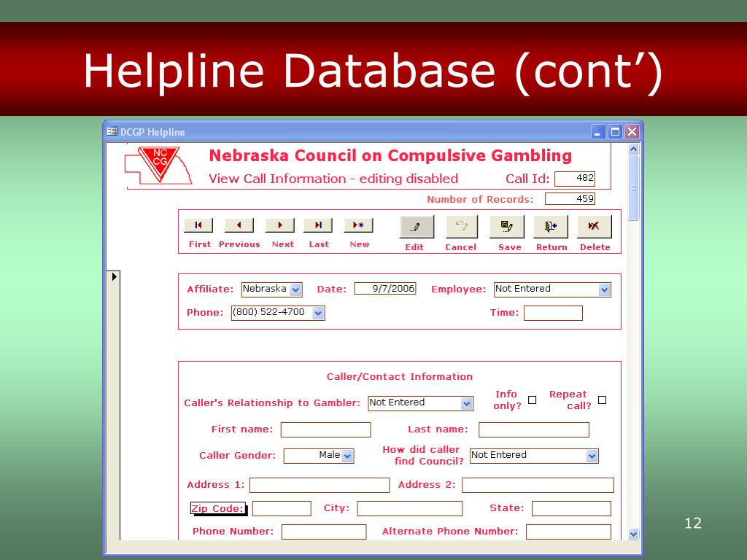
Task: Click the scrollbar up arrow
Action: pyautogui.click(x=633, y=149)
